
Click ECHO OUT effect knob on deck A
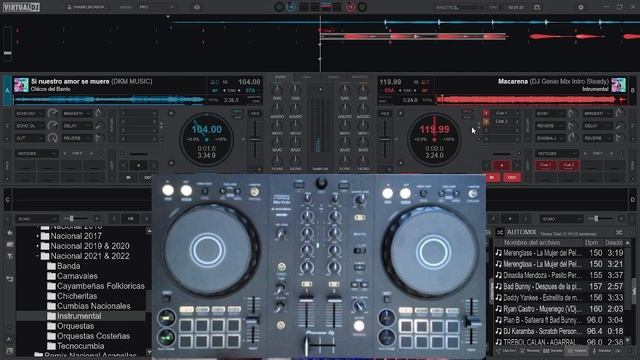(52, 113)
